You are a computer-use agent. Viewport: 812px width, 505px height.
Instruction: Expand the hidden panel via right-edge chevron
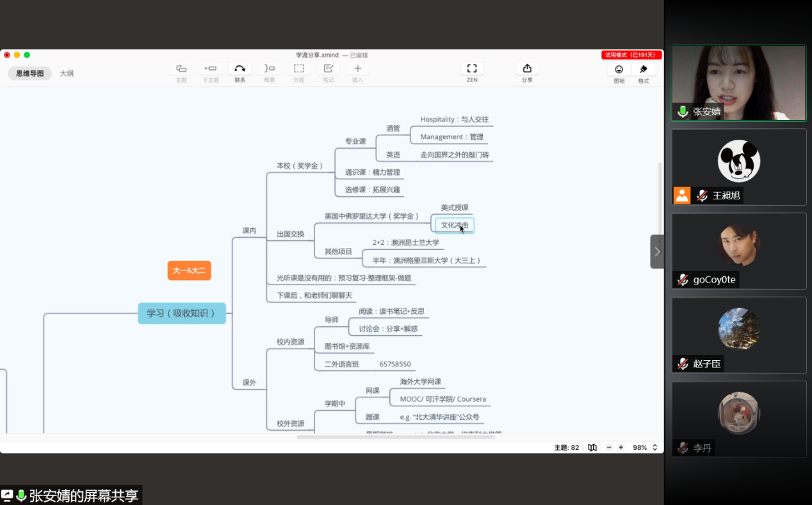tap(657, 251)
